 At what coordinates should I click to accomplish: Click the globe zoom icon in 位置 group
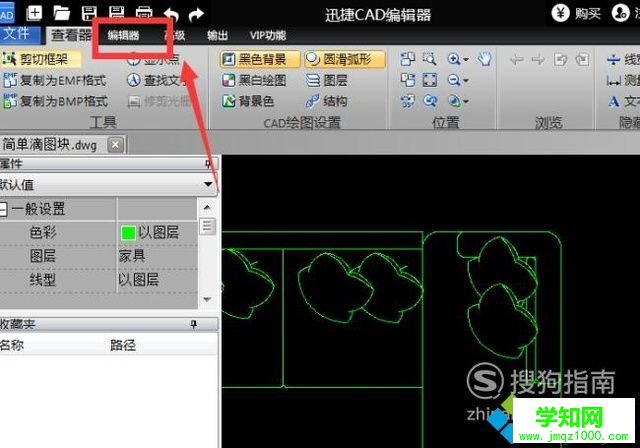coord(453,101)
